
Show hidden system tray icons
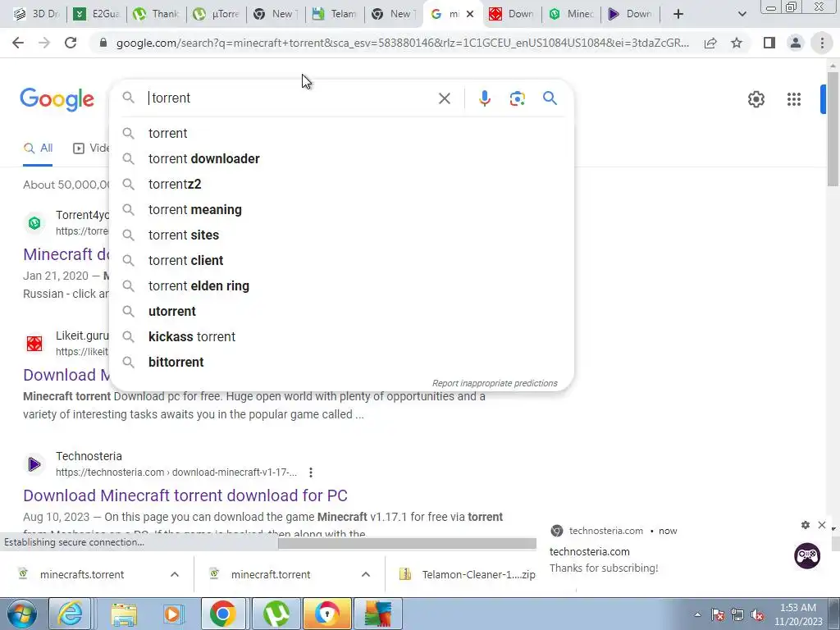(697, 614)
